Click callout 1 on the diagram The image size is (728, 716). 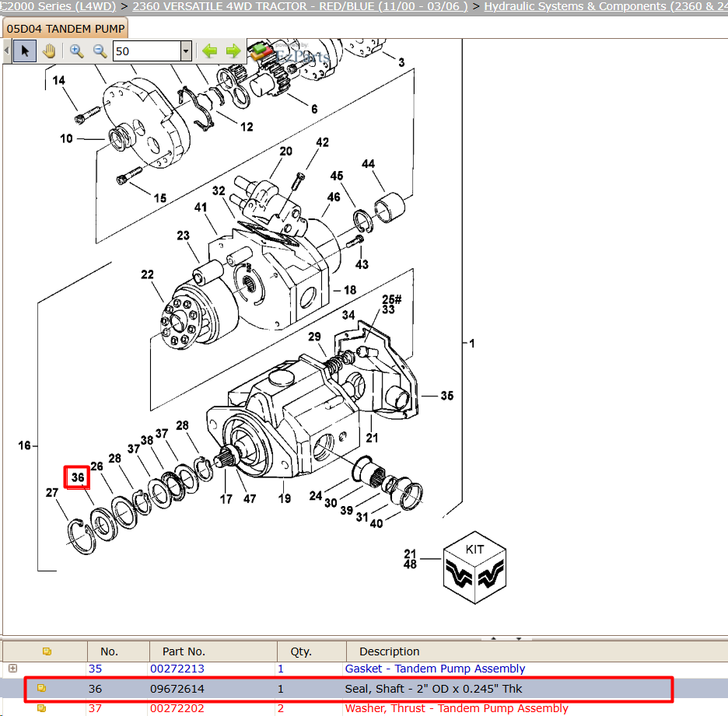coord(472,344)
